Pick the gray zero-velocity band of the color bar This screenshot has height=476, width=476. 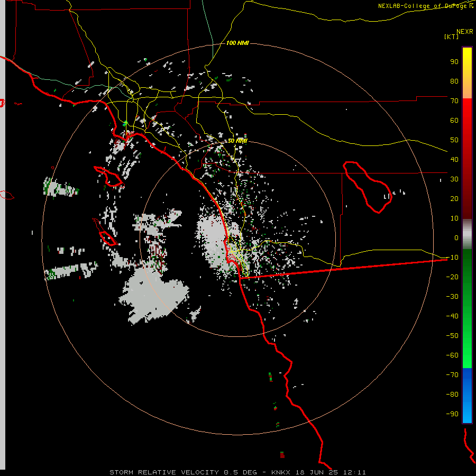pyautogui.click(x=467, y=234)
